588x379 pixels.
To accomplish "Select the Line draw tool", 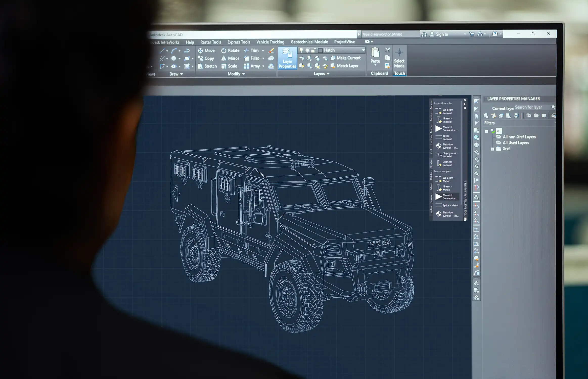I will (x=162, y=51).
